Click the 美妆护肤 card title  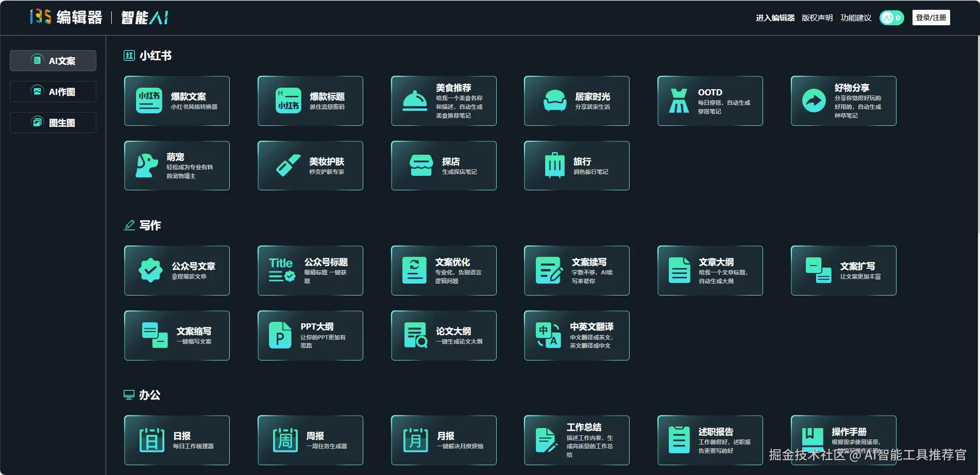327,161
